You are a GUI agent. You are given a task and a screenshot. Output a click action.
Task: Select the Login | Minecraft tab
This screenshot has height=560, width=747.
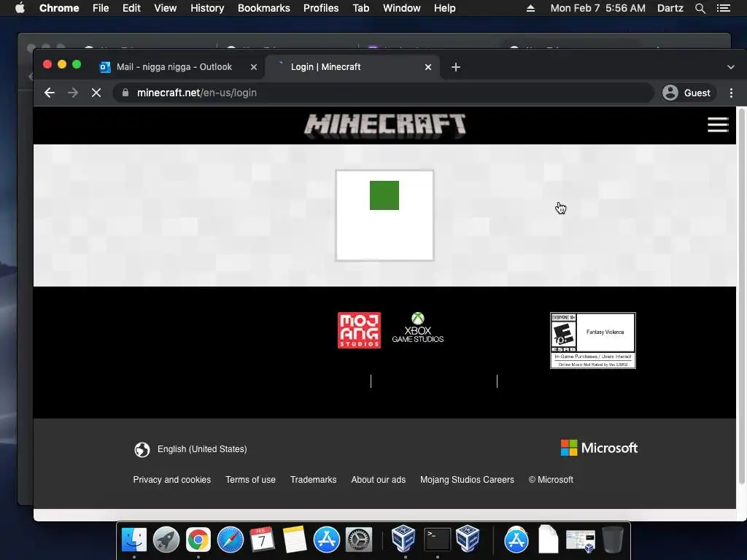click(x=350, y=67)
